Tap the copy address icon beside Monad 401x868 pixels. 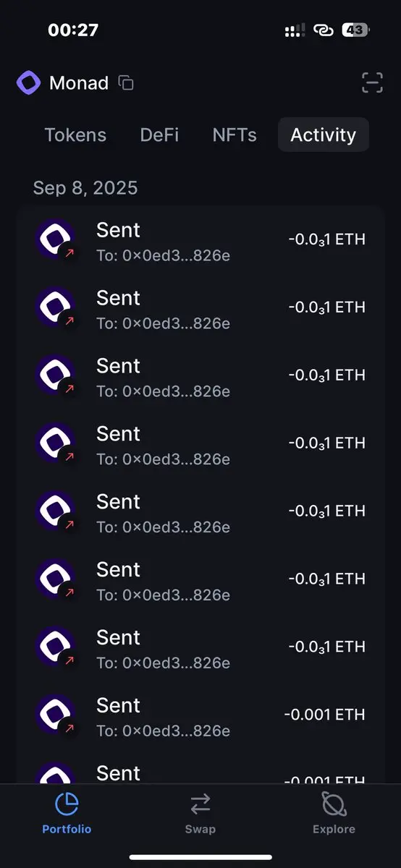pyautogui.click(x=126, y=83)
